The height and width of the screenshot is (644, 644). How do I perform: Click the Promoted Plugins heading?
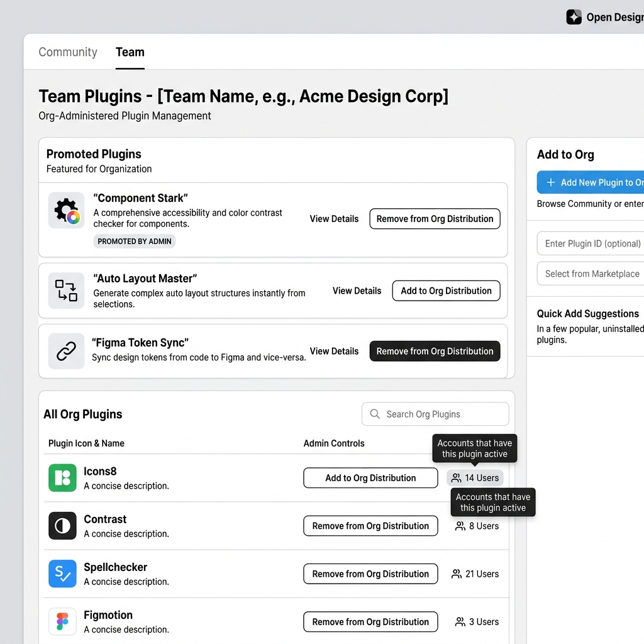94,154
